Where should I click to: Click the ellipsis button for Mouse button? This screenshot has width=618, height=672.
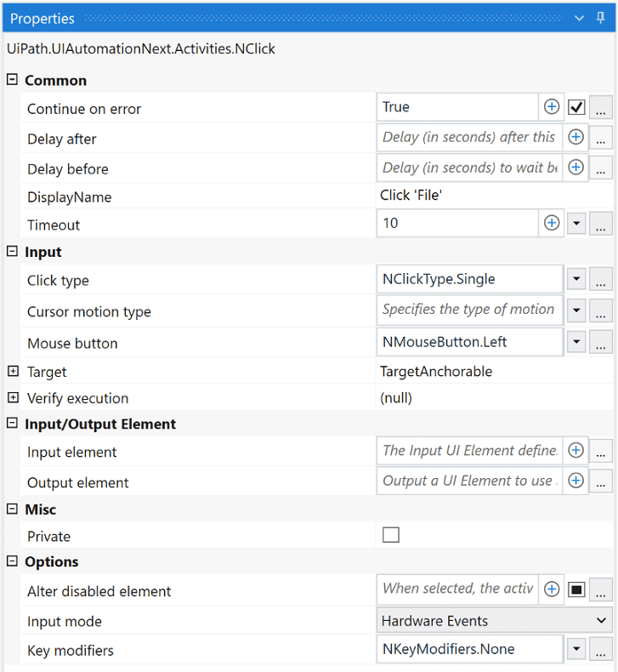pos(601,343)
